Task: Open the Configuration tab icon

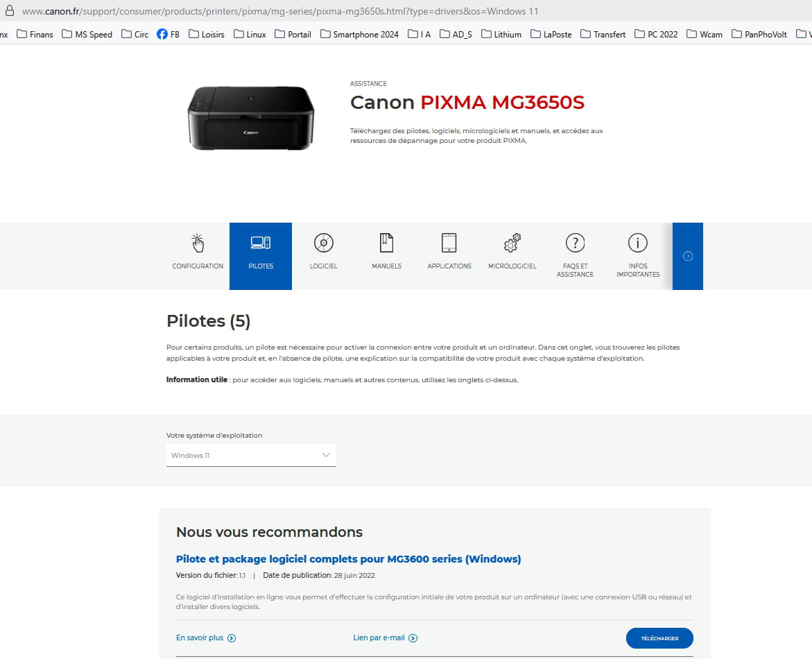Action: tap(198, 243)
